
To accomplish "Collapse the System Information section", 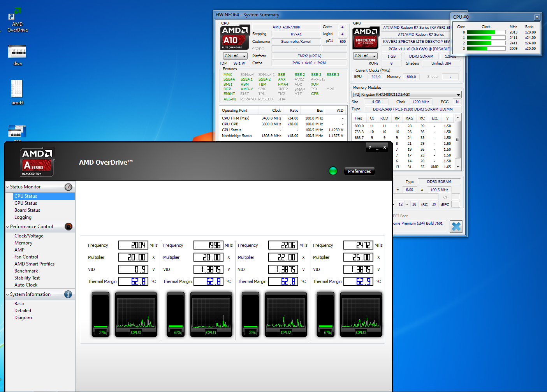I will point(7,294).
